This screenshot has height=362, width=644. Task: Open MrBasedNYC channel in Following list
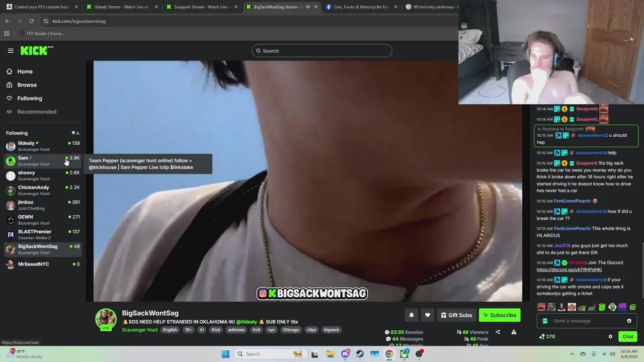tap(43, 264)
